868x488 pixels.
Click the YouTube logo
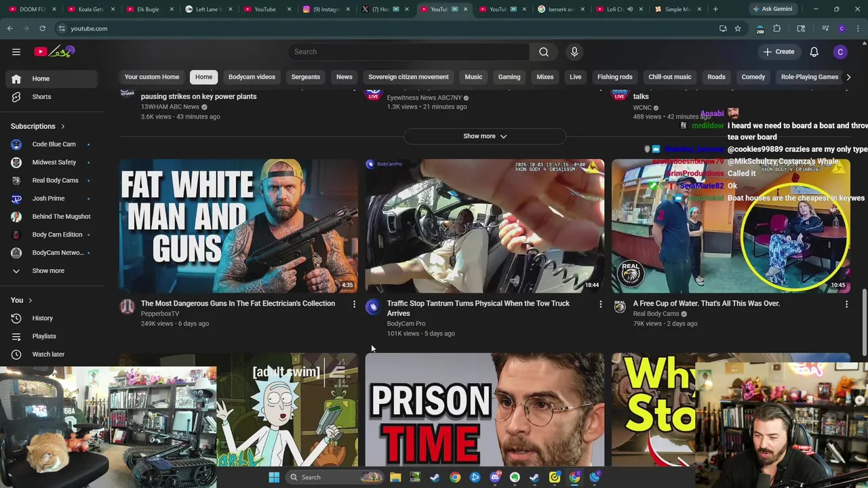(x=54, y=52)
